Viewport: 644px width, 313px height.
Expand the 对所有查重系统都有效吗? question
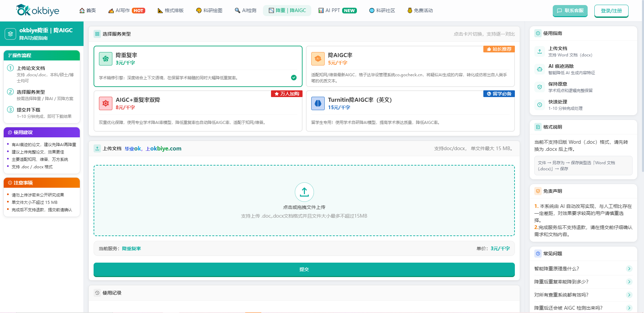click(583, 295)
